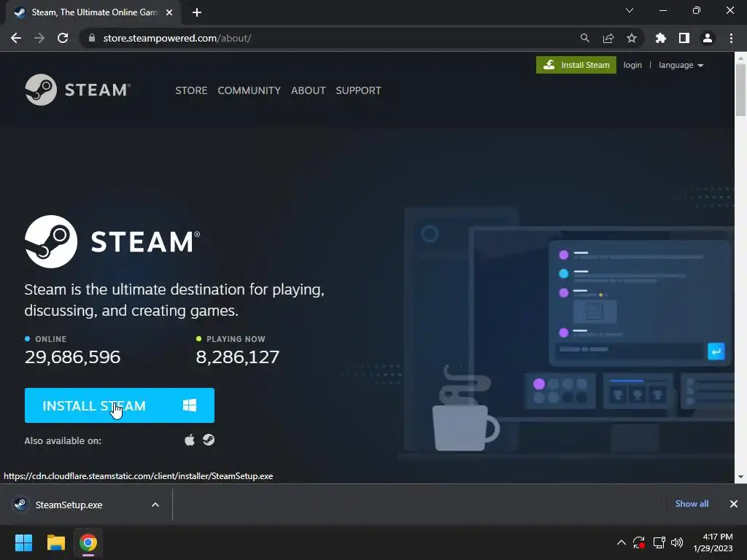Open the tab search chevron
This screenshot has height=560, width=747.
[630, 10]
